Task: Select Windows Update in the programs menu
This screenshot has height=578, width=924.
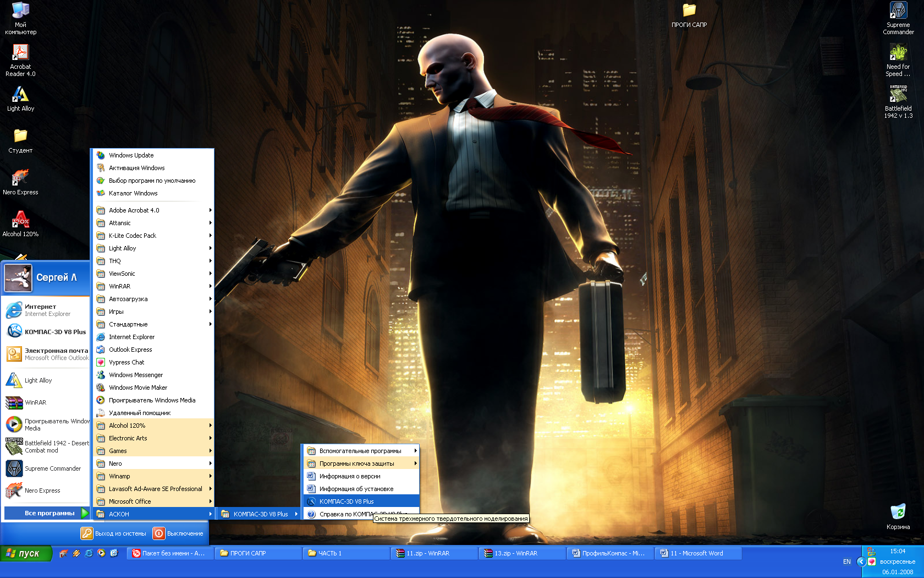Action: coord(153,155)
